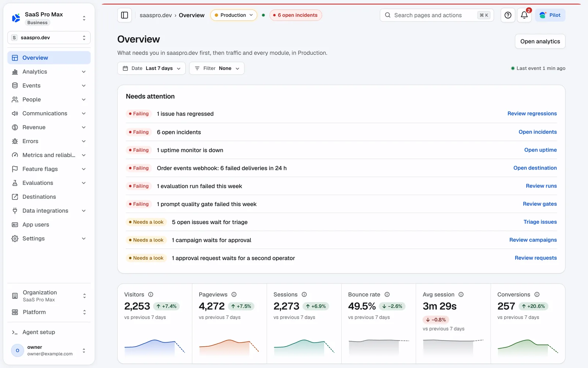Viewport: 588px width, 368px height.
Task: Open the Platform switcher
Action: (49, 312)
